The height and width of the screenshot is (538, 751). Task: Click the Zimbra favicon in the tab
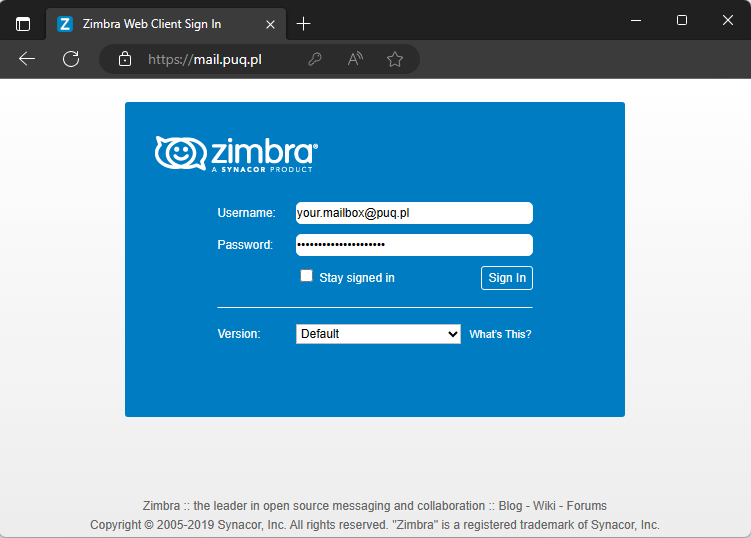65,23
